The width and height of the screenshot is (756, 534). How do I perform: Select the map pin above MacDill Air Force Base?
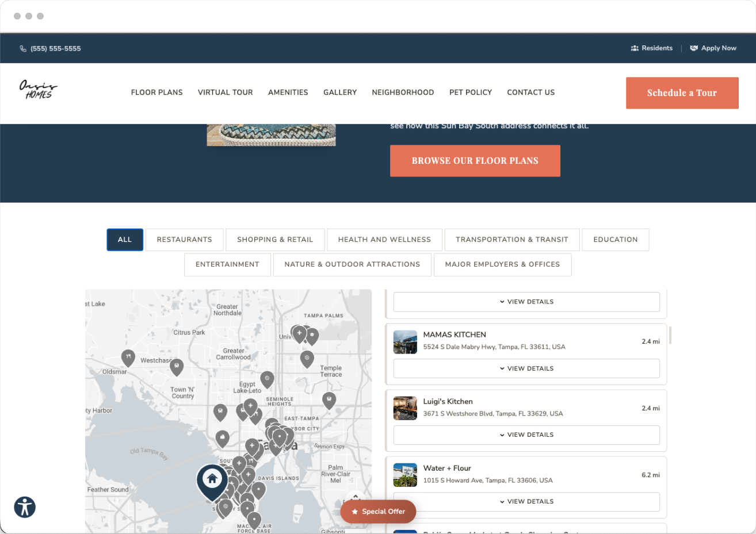(254, 520)
